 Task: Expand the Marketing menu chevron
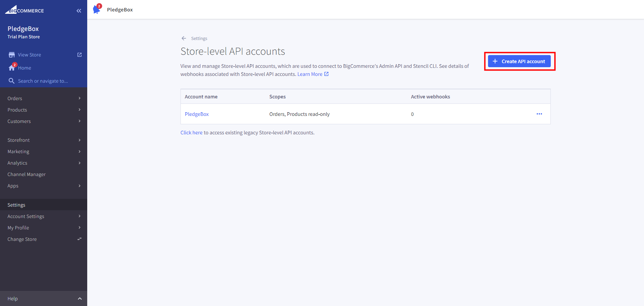pos(79,151)
